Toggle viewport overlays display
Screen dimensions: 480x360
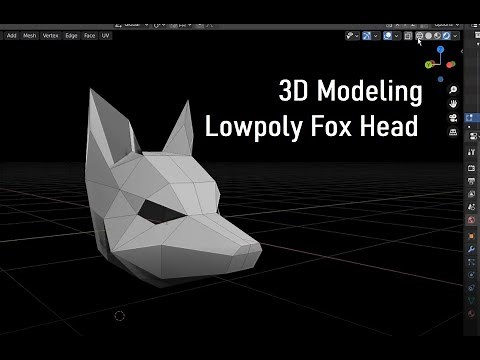[387, 36]
